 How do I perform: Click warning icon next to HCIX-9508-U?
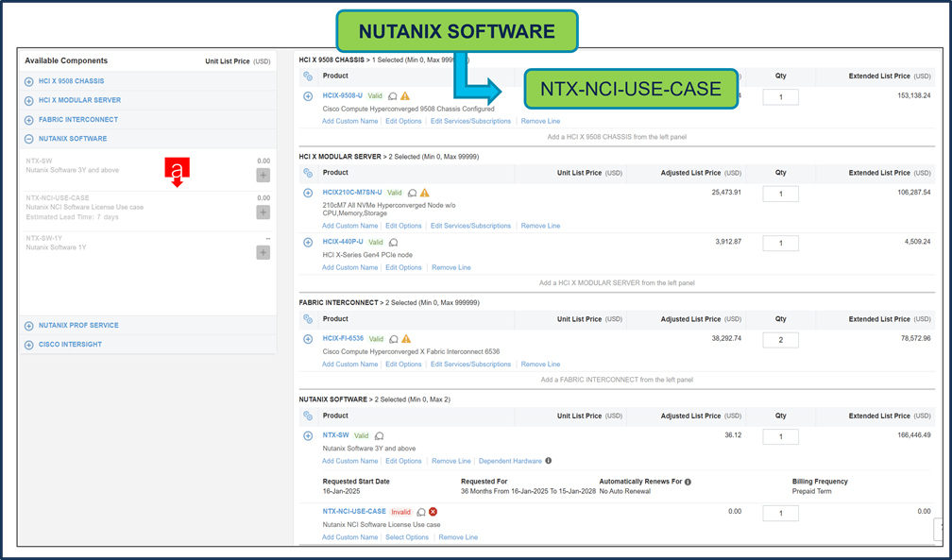tap(405, 96)
